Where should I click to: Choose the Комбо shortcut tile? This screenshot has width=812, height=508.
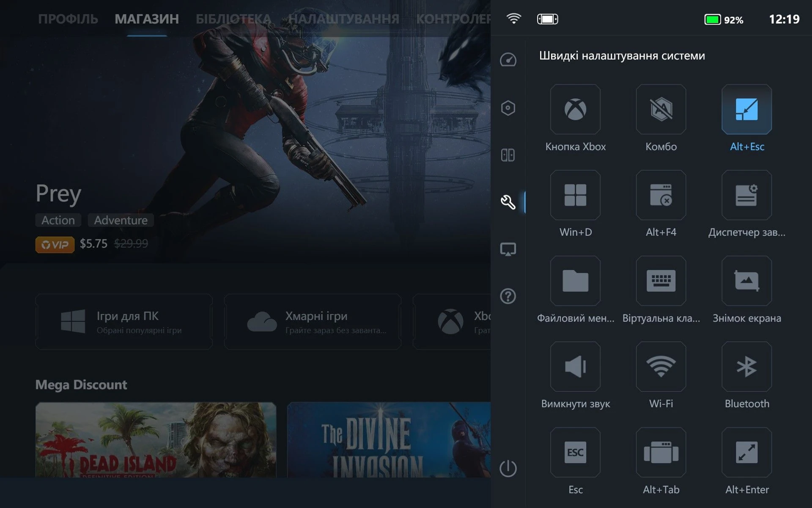[x=661, y=109]
